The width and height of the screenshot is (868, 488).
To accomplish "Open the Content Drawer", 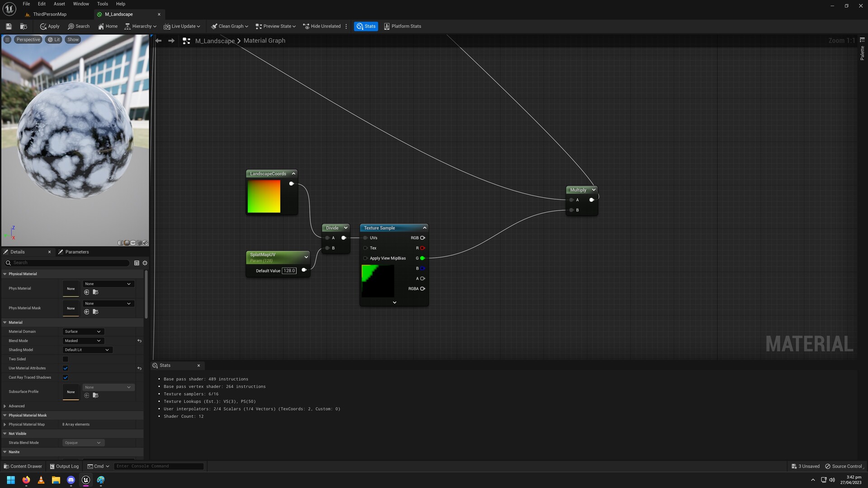I will click(23, 466).
